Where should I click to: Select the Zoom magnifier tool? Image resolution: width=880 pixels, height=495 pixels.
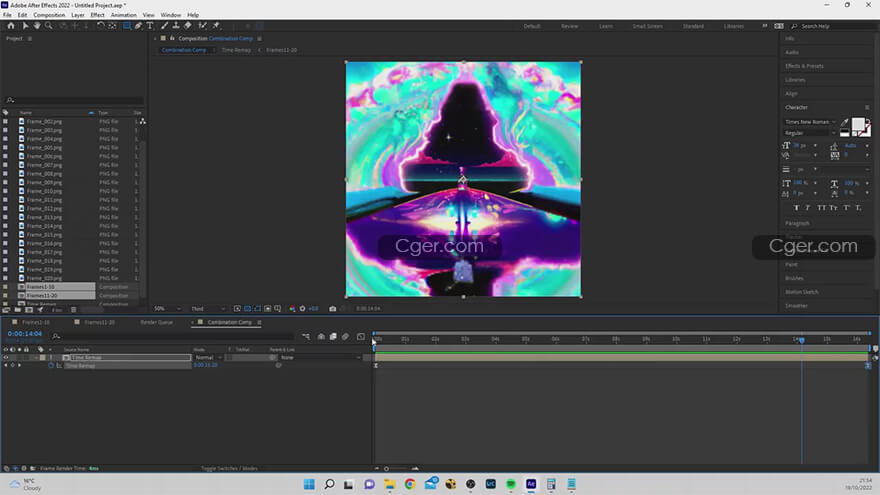click(49, 26)
